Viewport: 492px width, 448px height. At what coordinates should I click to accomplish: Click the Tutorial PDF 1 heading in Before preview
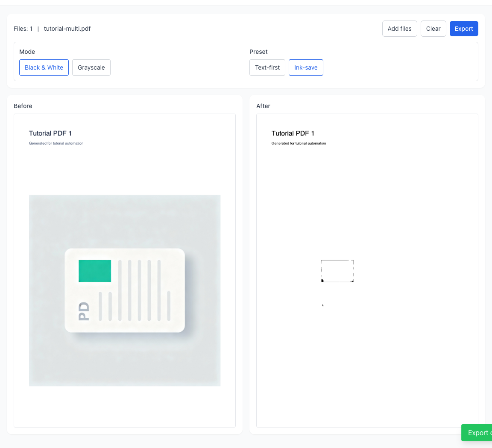(x=50, y=133)
